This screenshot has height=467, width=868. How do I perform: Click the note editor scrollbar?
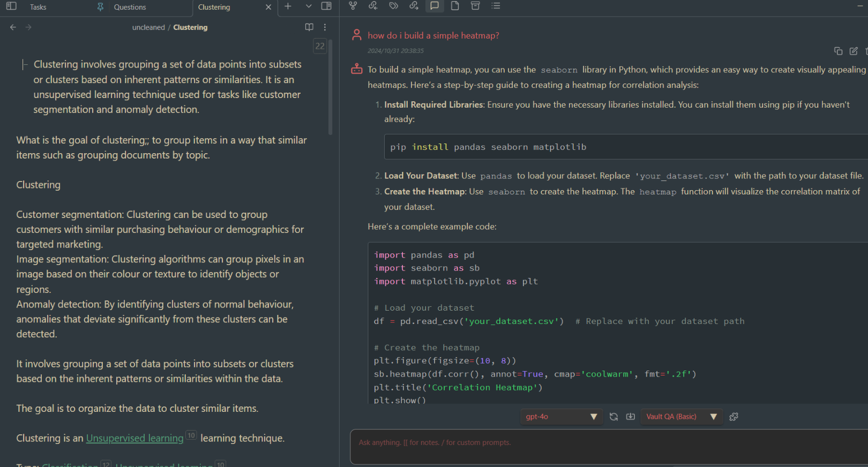(x=331, y=88)
